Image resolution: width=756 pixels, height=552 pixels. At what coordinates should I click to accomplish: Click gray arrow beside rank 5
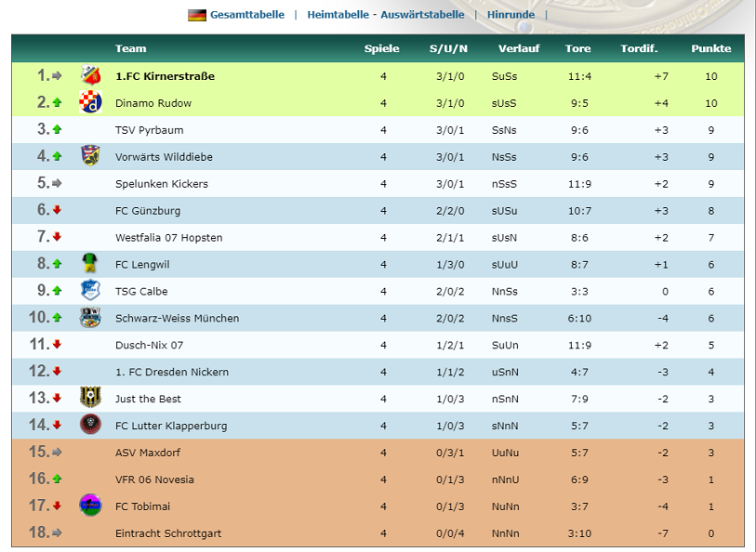point(57,183)
